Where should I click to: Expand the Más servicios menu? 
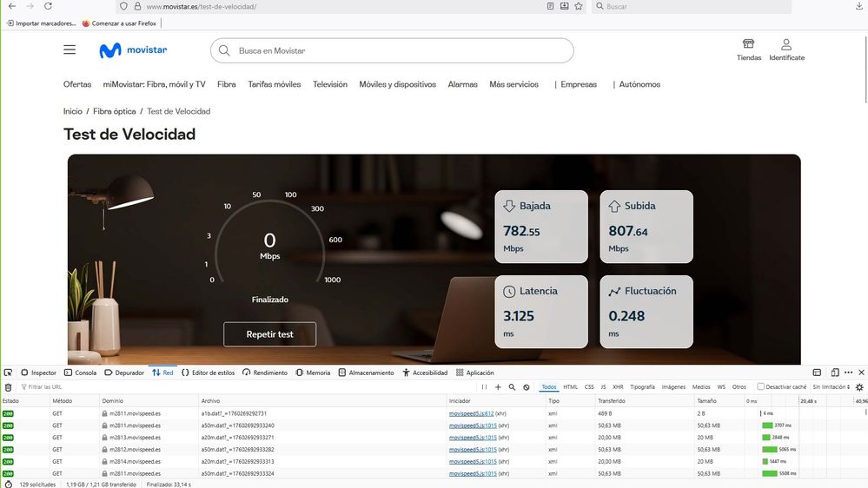tap(514, 84)
